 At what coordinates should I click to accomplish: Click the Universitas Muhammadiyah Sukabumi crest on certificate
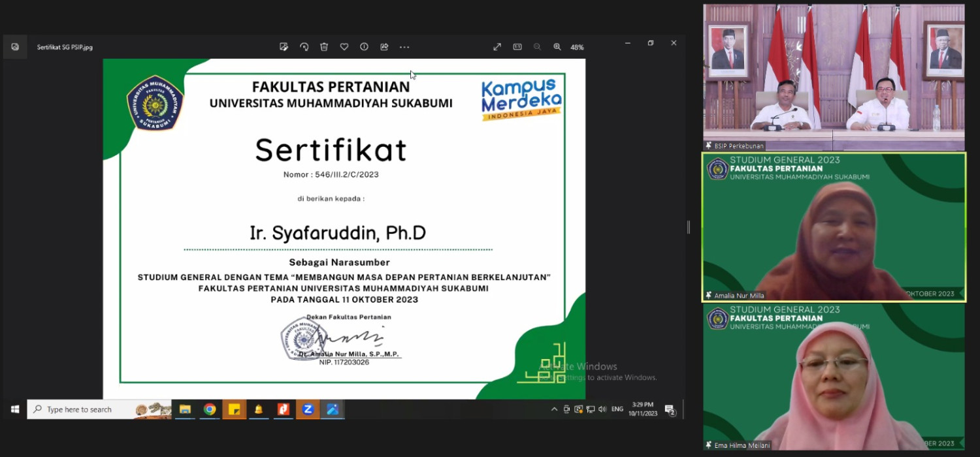[x=155, y=103]
